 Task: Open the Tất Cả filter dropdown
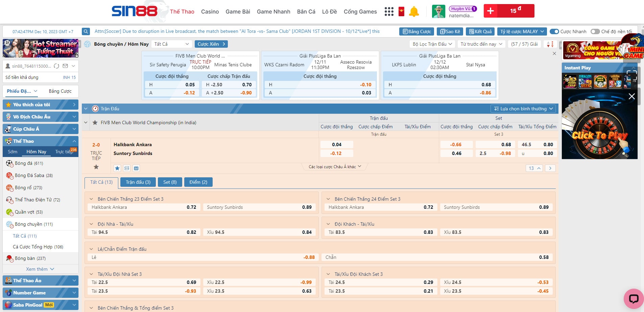(x=172, y=44)
